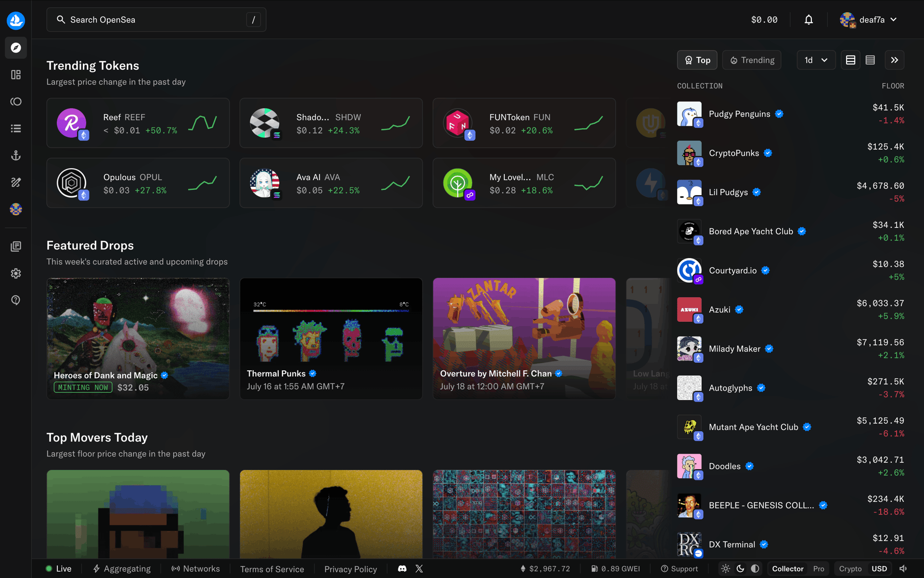Collapse the collections panel with double-chevron

pos(894,60)
